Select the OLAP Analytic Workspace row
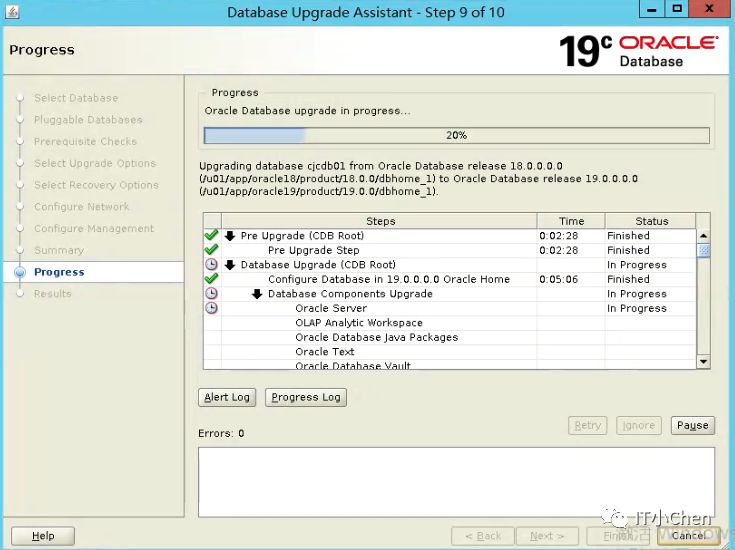Screen dimensions: 735x550 (450, 323)
